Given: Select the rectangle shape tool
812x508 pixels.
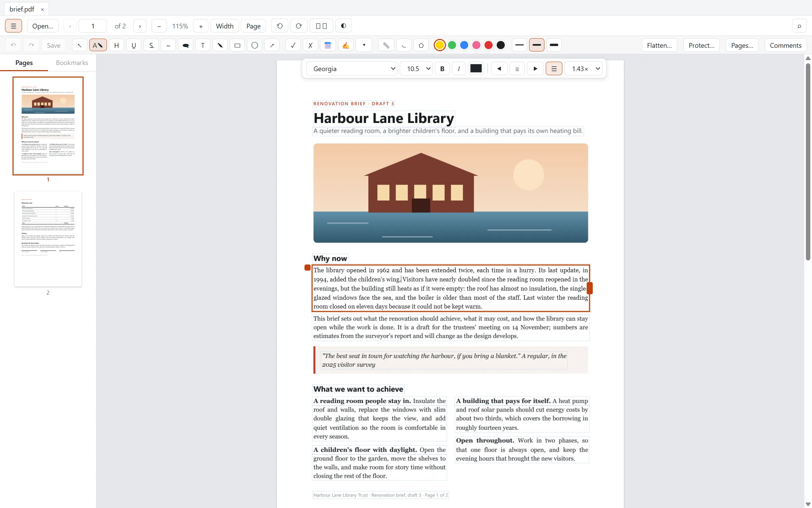Looking at the screenshot, I should pyautogui.click(x=237, y=45).
